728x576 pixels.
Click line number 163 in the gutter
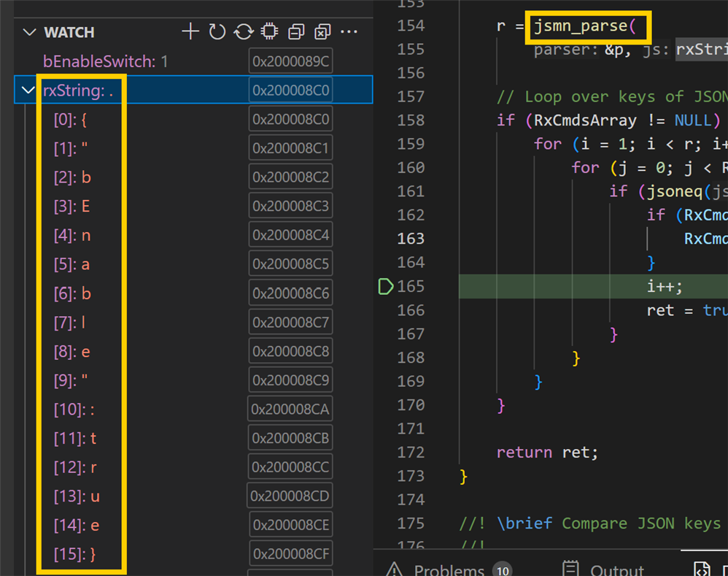[412, 239]
